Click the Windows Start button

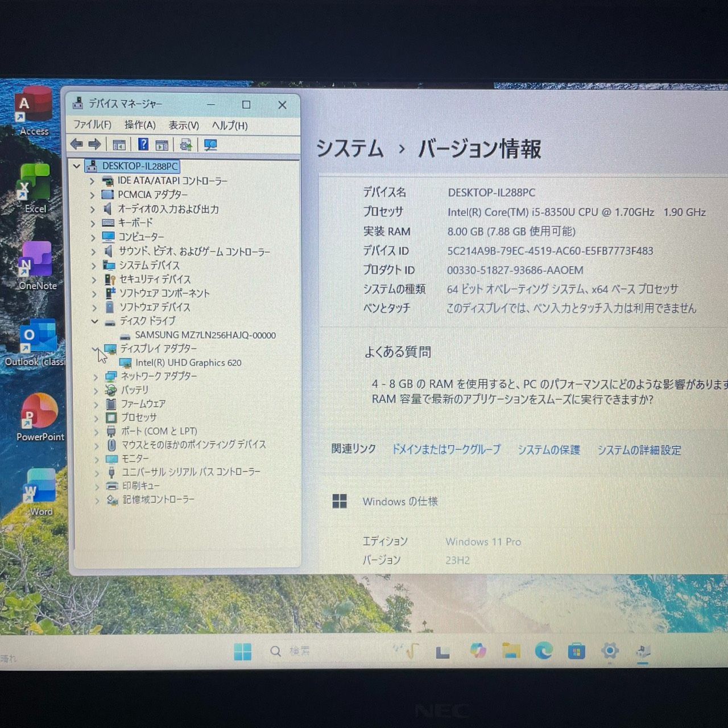coord(243,651)
